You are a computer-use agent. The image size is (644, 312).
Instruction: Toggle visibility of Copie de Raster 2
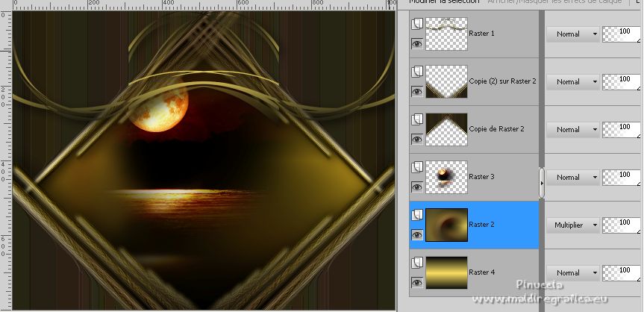[417, 139]
